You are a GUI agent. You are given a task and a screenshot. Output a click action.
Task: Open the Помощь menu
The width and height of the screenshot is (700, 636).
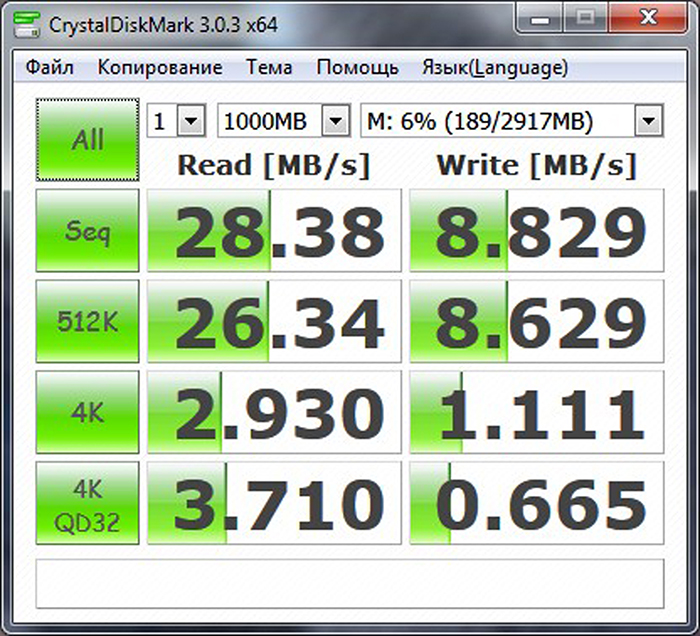point(357,68)
